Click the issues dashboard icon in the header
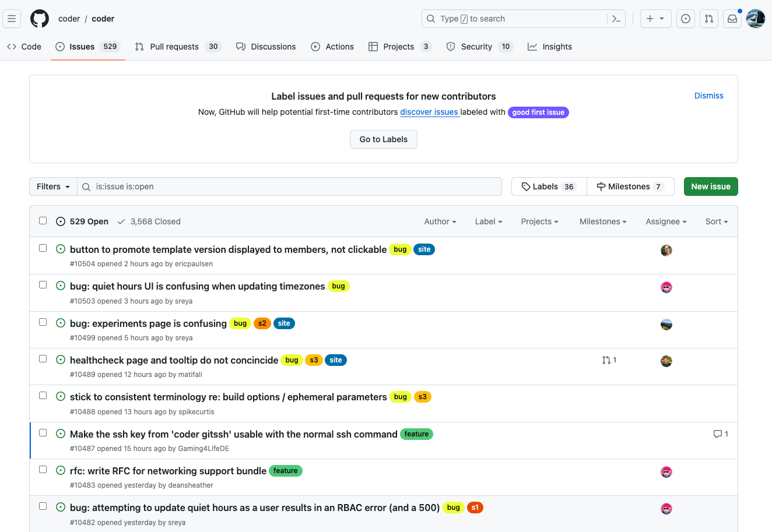 685,18
